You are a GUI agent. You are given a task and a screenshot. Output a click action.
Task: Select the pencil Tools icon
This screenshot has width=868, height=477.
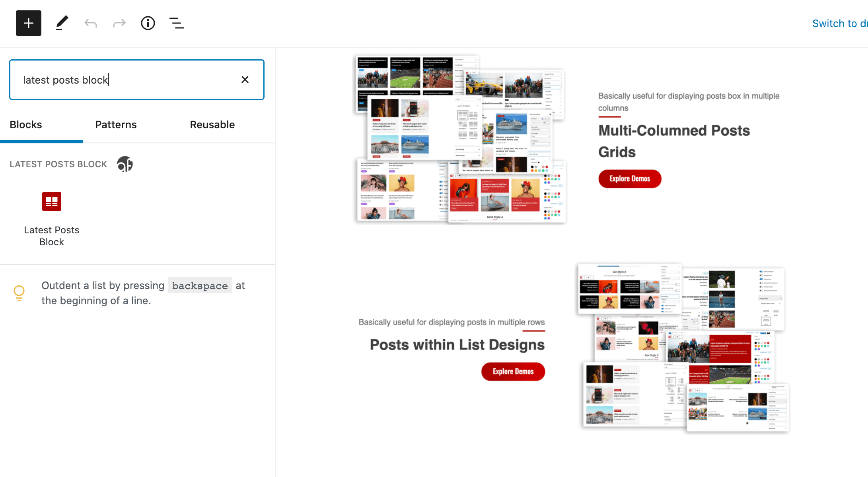[x=62, y=23]
